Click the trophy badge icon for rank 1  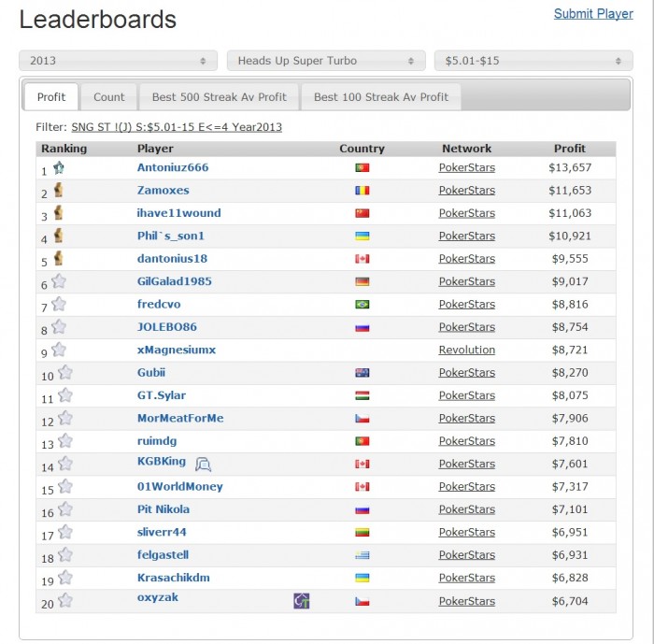[x=59, y=168]
